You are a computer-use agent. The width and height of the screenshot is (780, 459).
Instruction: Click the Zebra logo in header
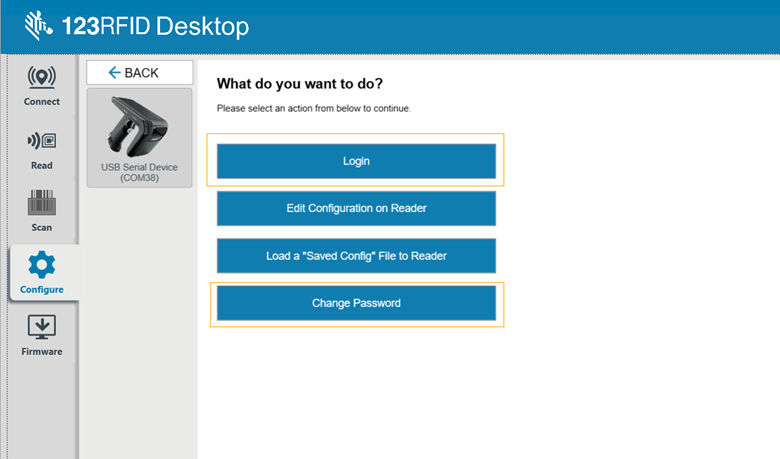38,25
